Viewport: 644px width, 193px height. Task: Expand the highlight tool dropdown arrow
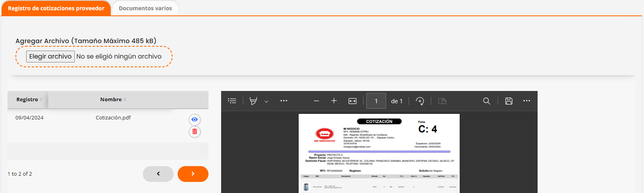pyautogui.click(x=266, y=101)
